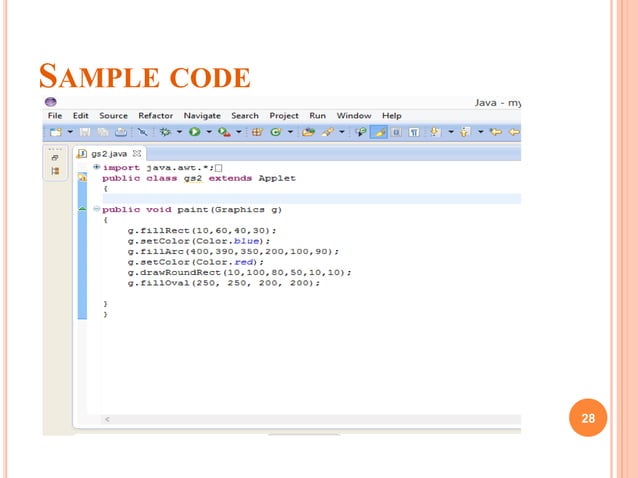Click the Last Edit Location arrow
Viewport: 638px width, 478px height.
[x=496, y=132]
